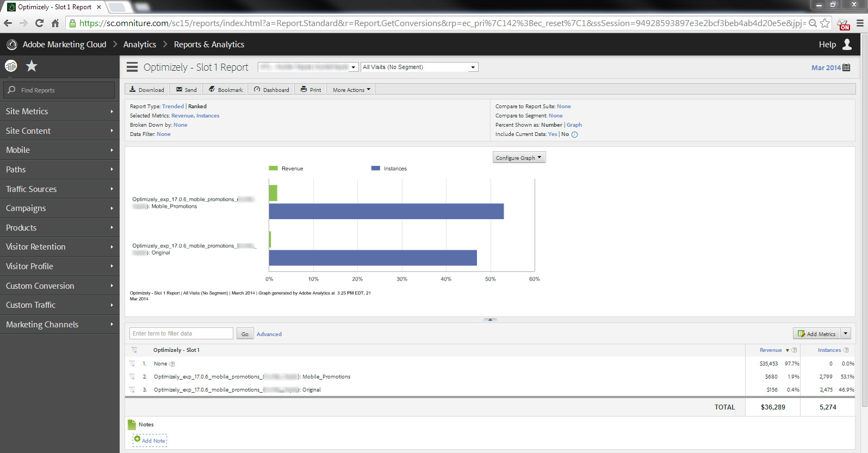Image resolution: width=868 pixels, height=453 pixels.
Task: Expand the Paths menu
Action: 60,169
